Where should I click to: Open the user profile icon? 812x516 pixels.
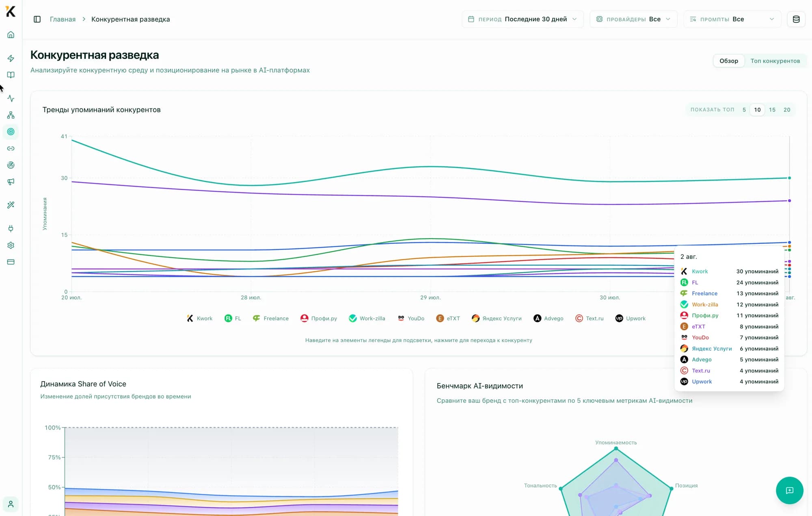[x=11, y=504]
